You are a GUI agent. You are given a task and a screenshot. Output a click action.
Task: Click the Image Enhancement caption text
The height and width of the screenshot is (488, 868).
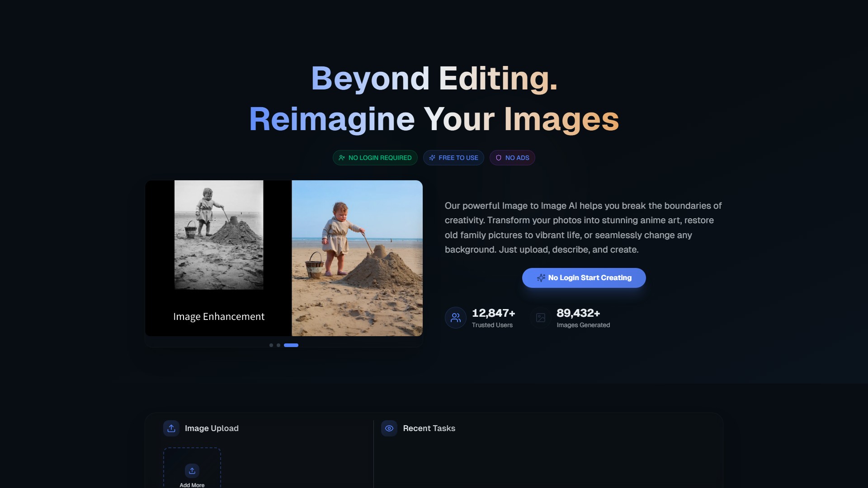point(219,316)
